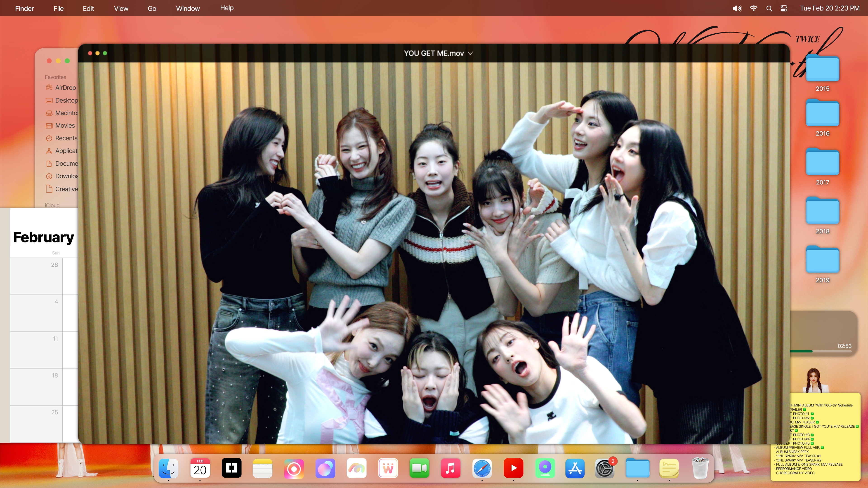Open Calendar app showing FEB 20
The height and width of the screenshot is (488, 868).
(200, 468)
